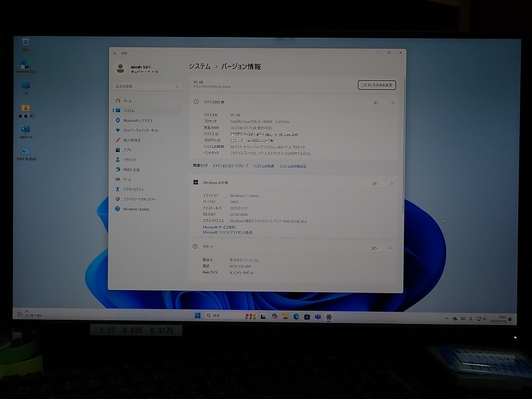532x399 pixels.
Task: Open Microsoft Teams from the taskbar
Action: 318,317
